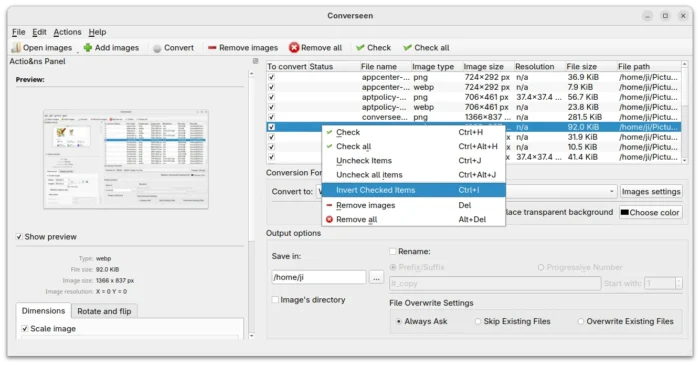Click the Check all toolbar icon
Viewport: 700px width, 365px height.
(x=407, y=47)
